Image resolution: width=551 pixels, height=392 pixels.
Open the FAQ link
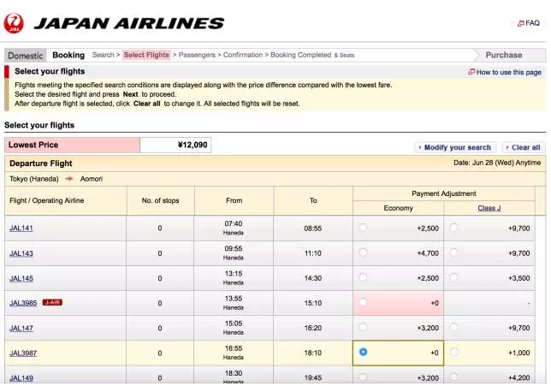528,23
